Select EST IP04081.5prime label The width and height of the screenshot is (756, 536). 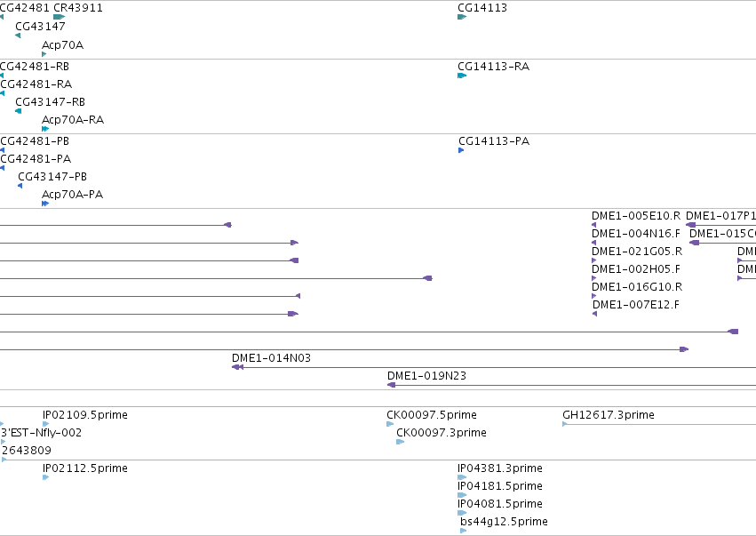pyautogui.click(x=500, y=504)
